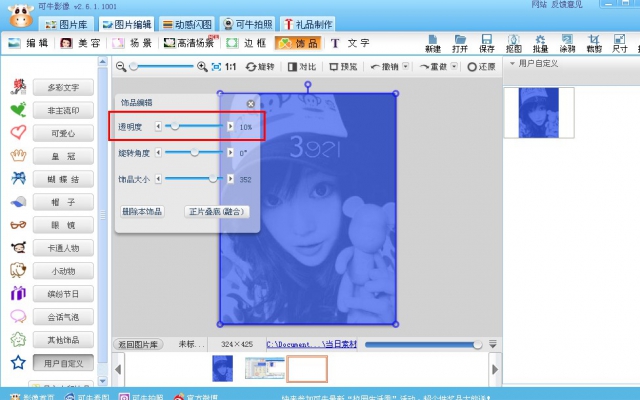Screen dimensions: 640x400
Task: Select the 帽子 category button
Action: [x=63, y=202]
